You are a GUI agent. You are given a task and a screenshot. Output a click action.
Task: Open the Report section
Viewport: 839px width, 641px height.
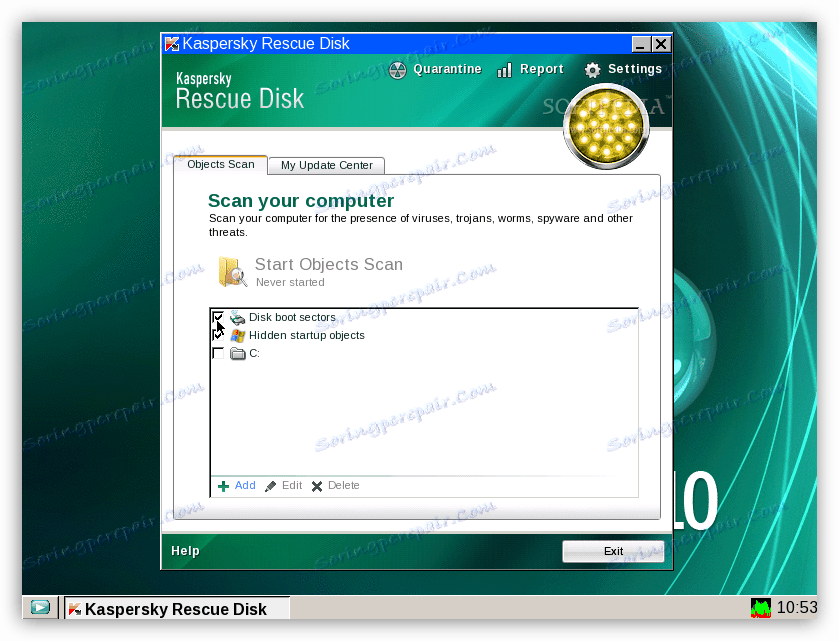pos(541,69)
